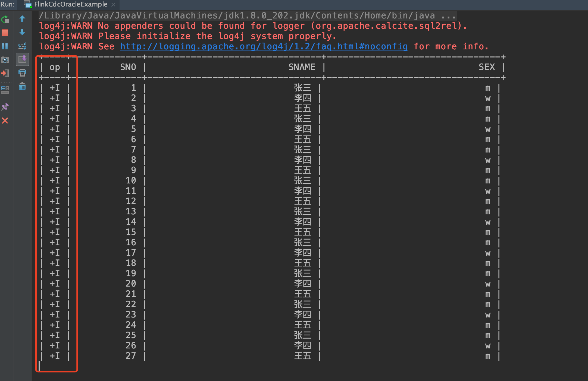
Task: Clear all console output with trash icon
Action: [22, 87]
